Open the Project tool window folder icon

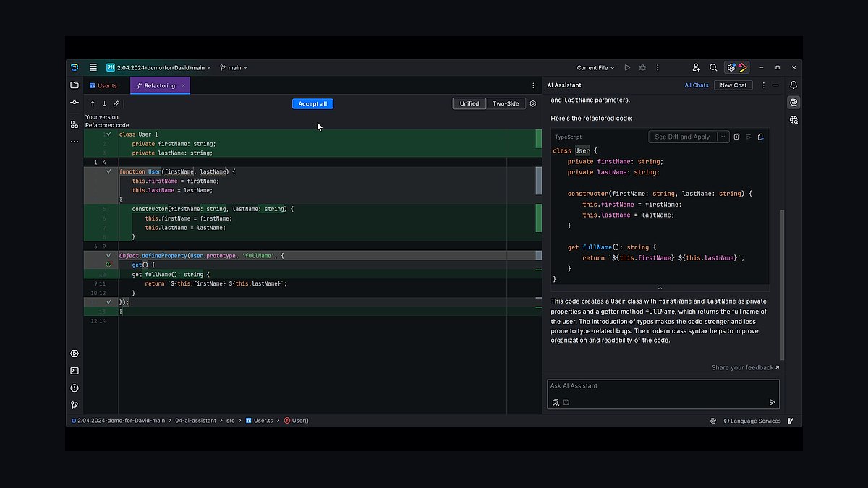75,85
